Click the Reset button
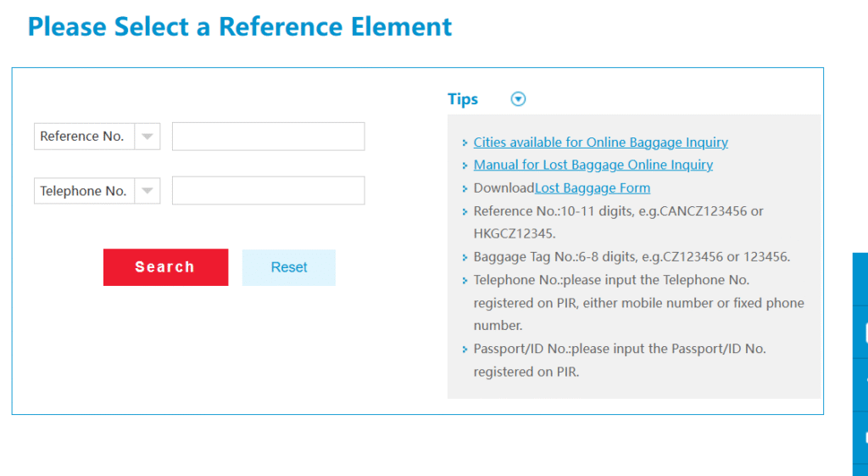This screenshot has height=476, width=868. 288,267
